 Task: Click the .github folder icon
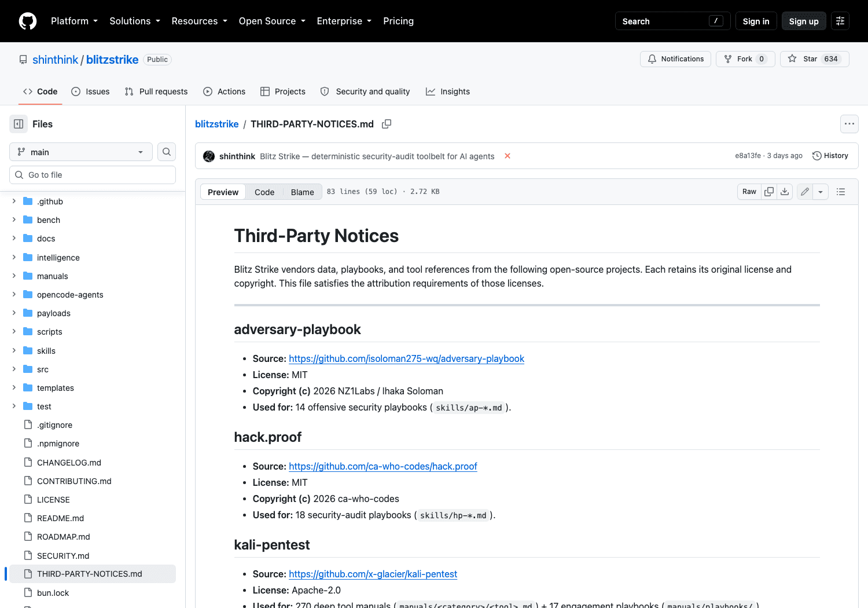pos(28,202)
